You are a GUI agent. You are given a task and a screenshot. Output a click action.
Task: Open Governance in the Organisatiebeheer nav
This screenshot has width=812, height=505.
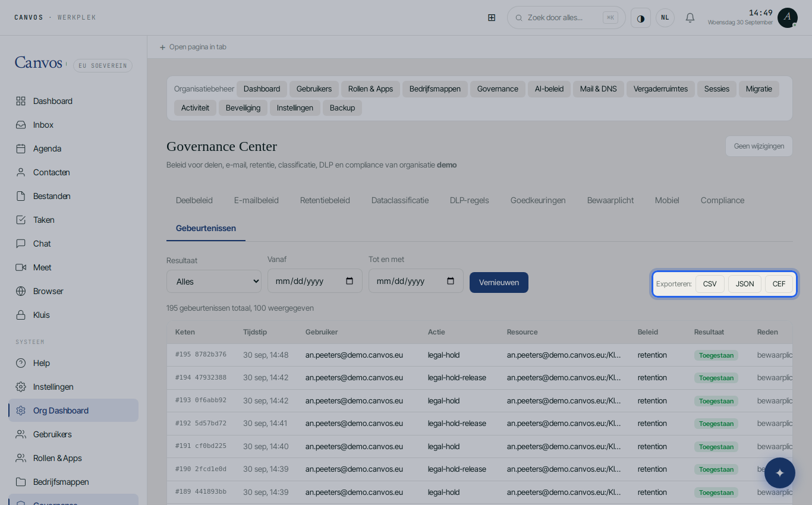(498, 89)
